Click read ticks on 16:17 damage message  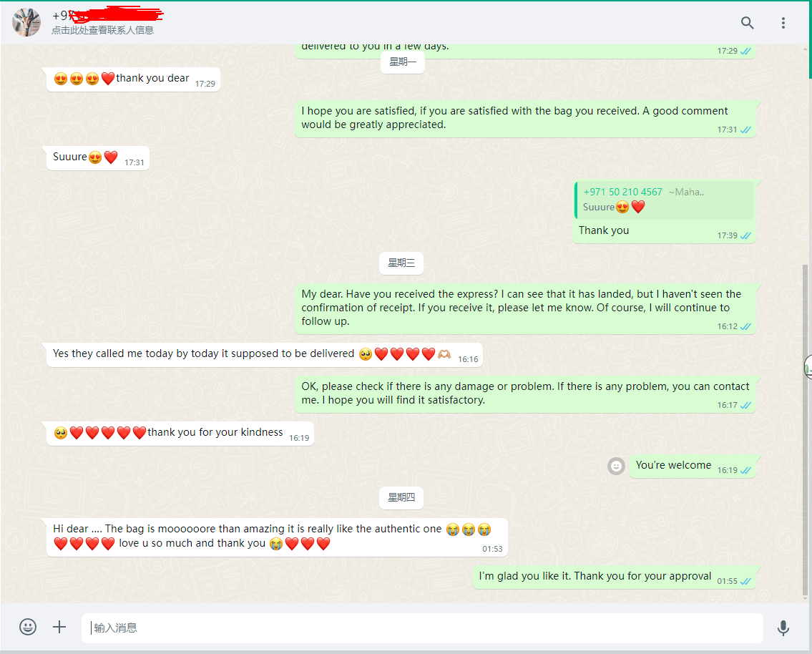coord(745,406)
